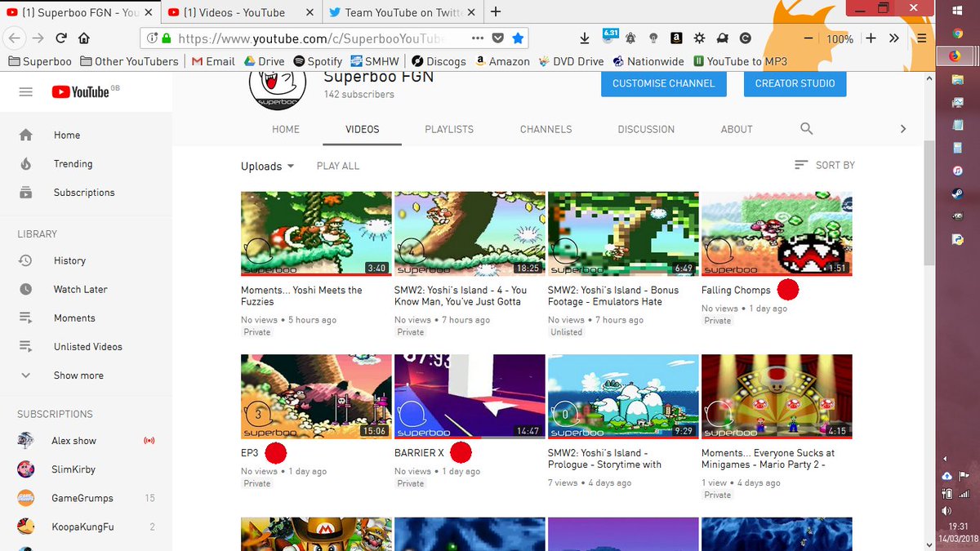This screenshot has width=980, height=551.
Task: Open the Other YouTubers bookmarks folder
Action: pyautogui.click(x=129, y=61)
